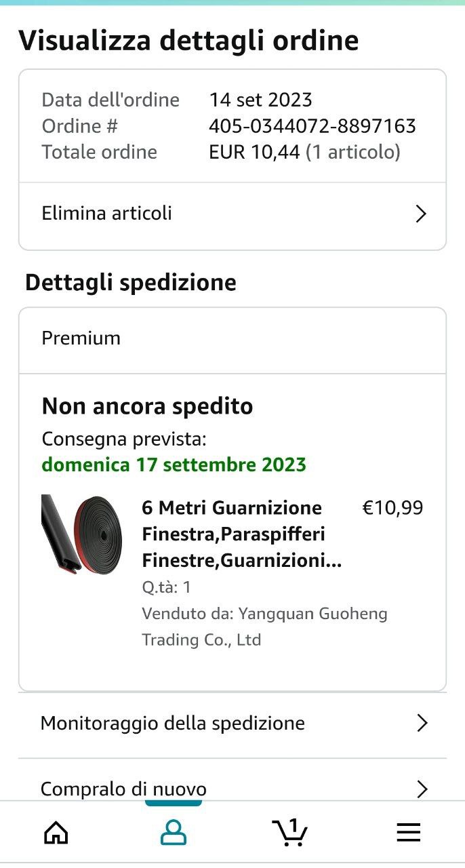This screenshot has width=465, height=868.
Task: Tap seller Yangquan Guoheng Trading Co., Ltd
Action: (264, 627)
